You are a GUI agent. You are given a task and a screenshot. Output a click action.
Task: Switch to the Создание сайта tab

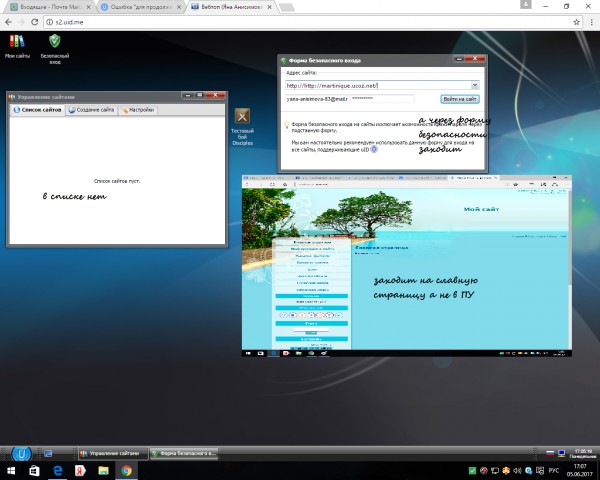point(91,110)
